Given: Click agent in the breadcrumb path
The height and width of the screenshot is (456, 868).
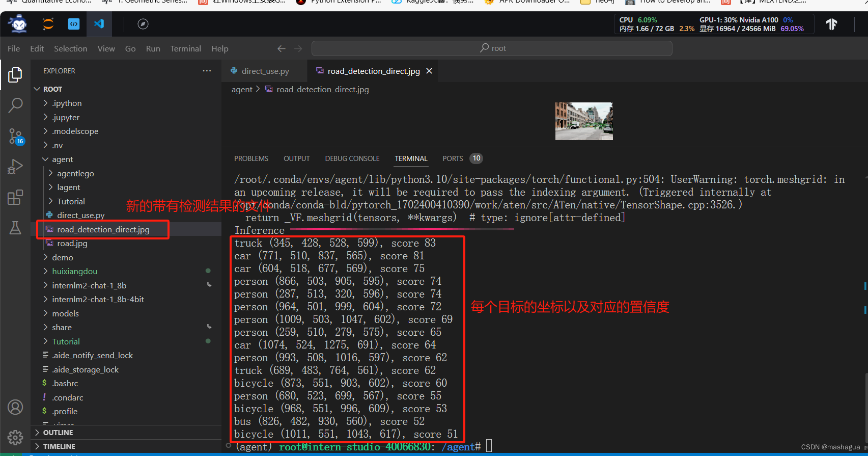Looking at the screenshot, I should [242, 89].
